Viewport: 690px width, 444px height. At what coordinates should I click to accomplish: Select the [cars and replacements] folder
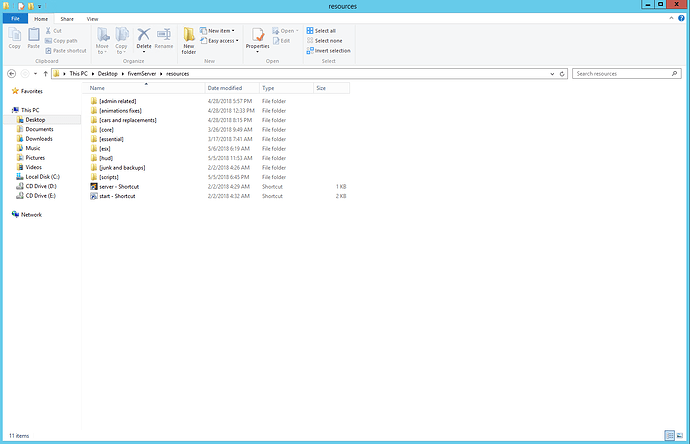(124, 120)
